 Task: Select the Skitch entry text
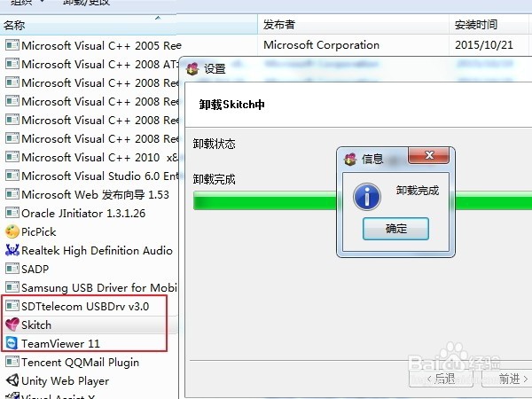coord(36,325)
